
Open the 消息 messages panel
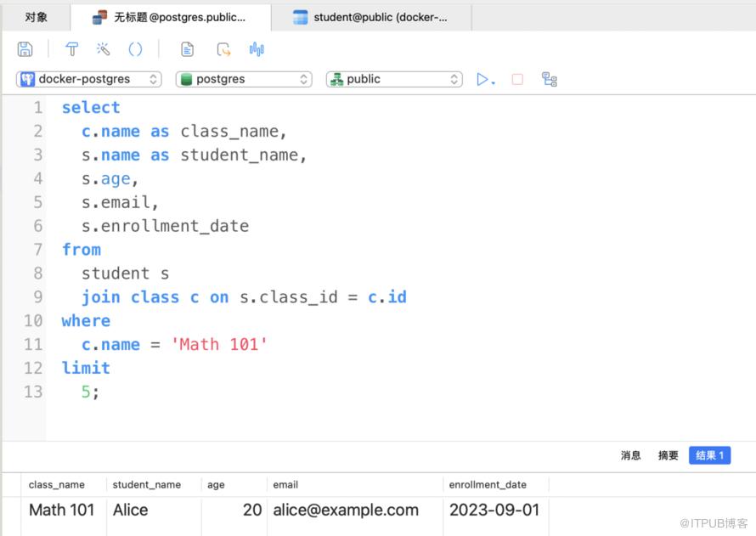coord(630,455)
